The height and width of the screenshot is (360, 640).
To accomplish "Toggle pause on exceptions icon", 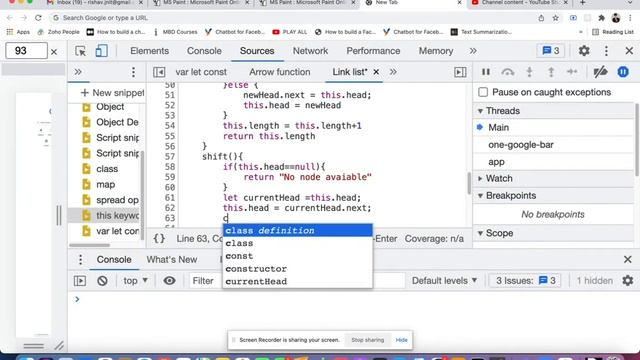I will pos(623,72).
